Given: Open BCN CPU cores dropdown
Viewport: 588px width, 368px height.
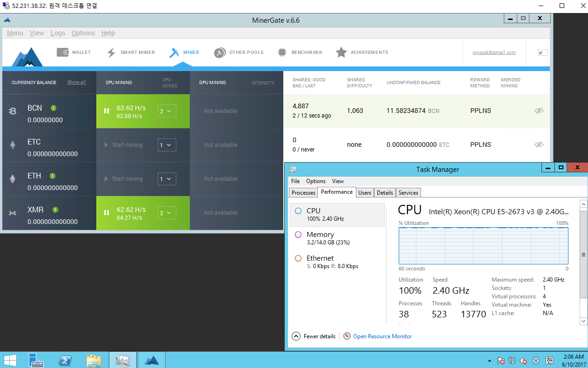Looking at the screenshot, I should click(x=167, y=111).
